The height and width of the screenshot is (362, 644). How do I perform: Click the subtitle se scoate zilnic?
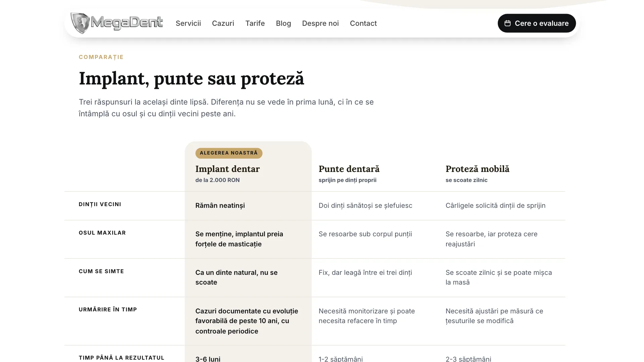click(467, 180)
